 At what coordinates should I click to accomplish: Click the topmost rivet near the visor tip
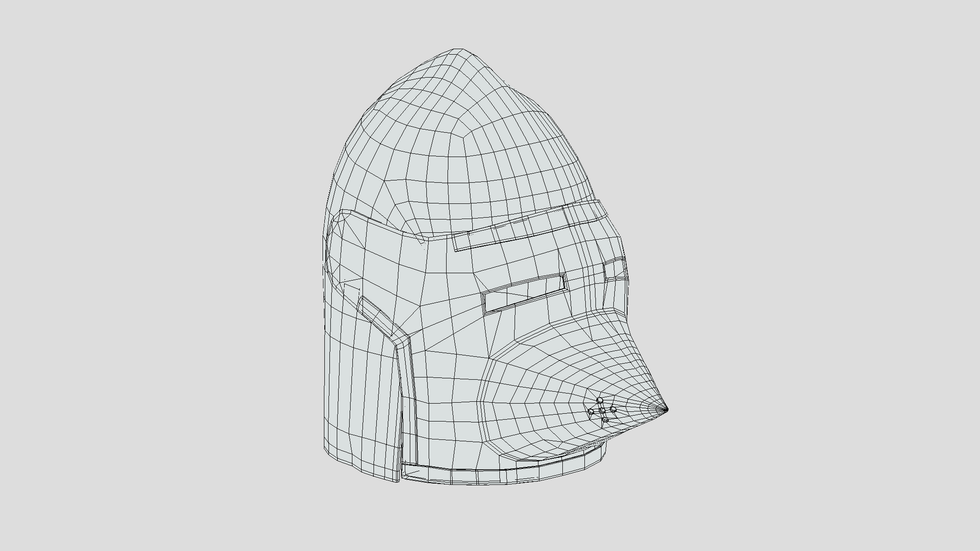tap(600, 401)
